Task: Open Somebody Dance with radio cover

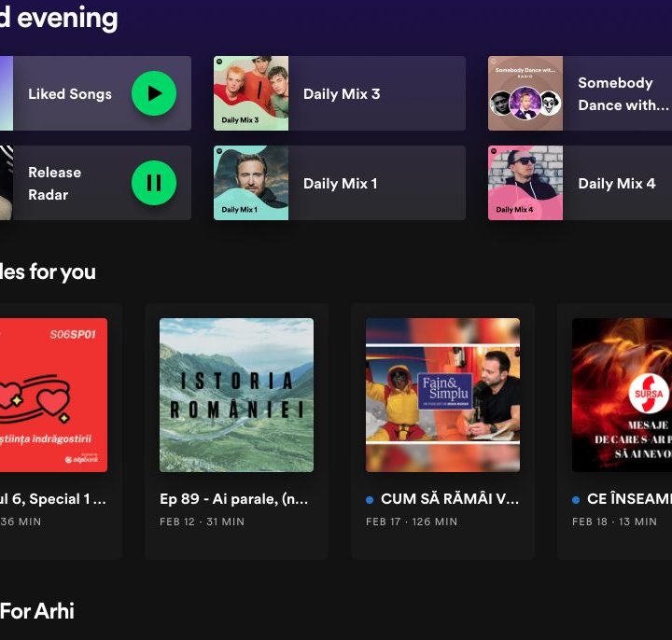Action: pos(525,93)
